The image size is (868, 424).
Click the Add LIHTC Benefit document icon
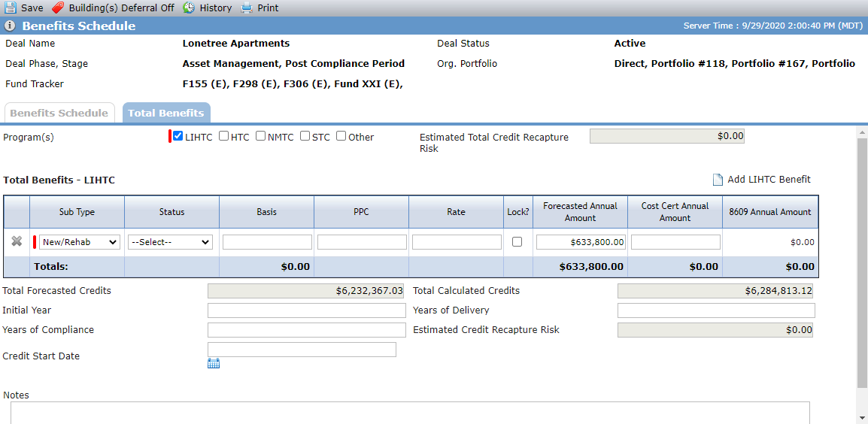pos(718,180)
